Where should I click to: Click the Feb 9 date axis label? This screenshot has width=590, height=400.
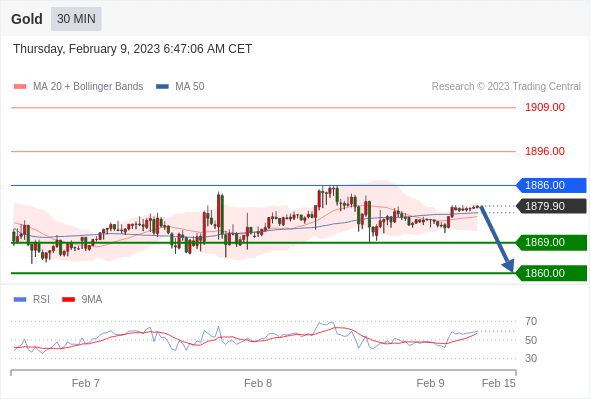[430, 383]
